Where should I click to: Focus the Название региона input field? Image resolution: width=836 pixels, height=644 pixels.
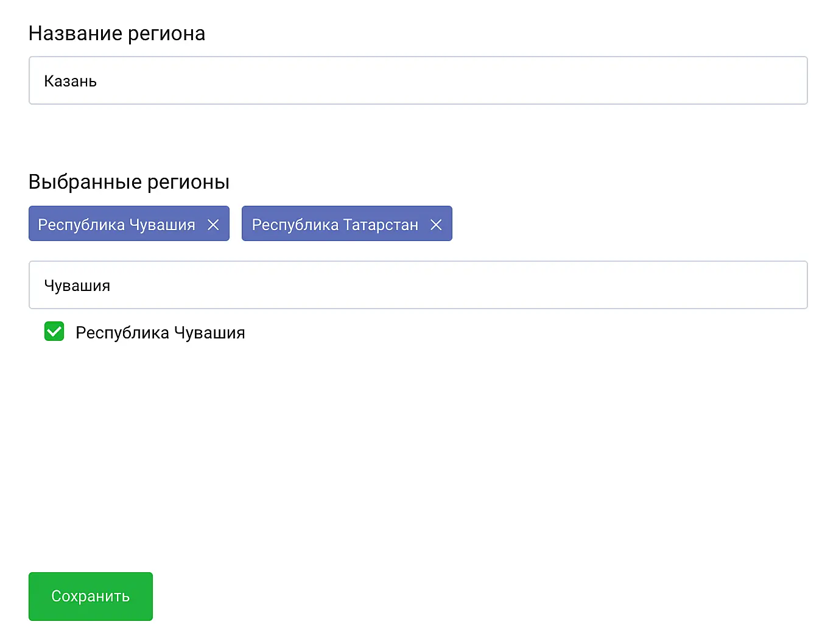click(418, 80)
